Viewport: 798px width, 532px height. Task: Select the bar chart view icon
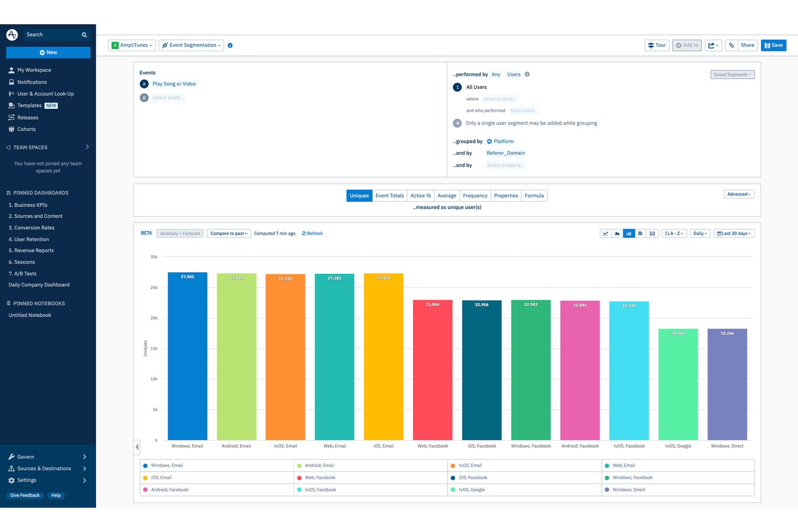[x=629, y=233]
